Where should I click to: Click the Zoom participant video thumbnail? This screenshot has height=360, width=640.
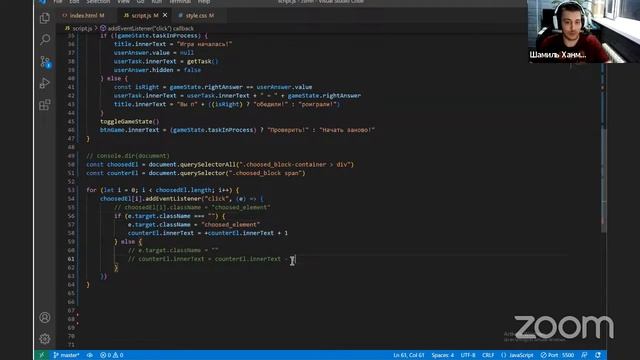tap(584, 31)
